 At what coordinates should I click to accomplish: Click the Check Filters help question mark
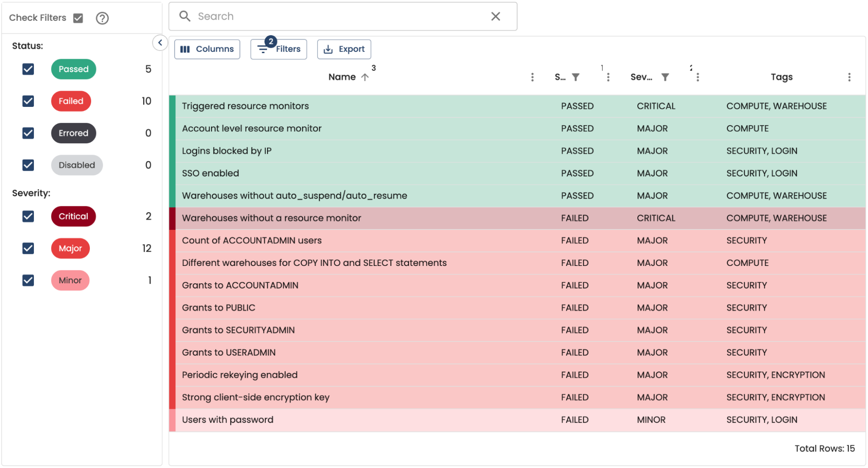102,18
